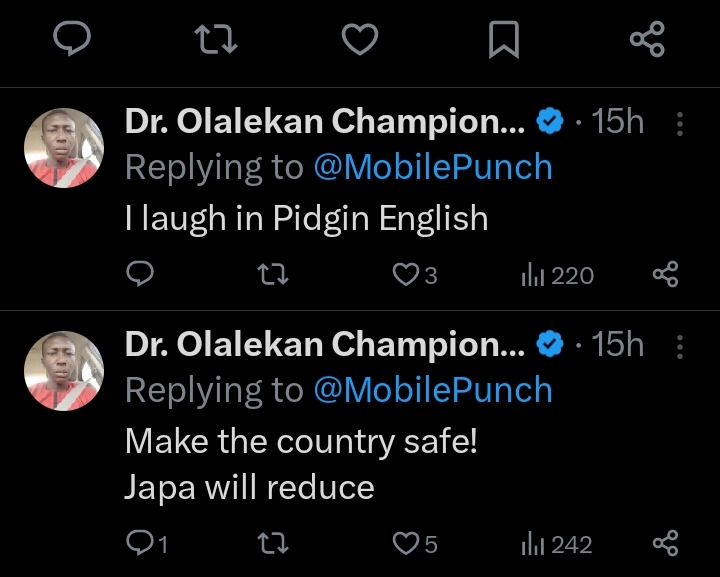720x577 pixels.
Task: Like the original post at top
Action: tap(360, 40)
